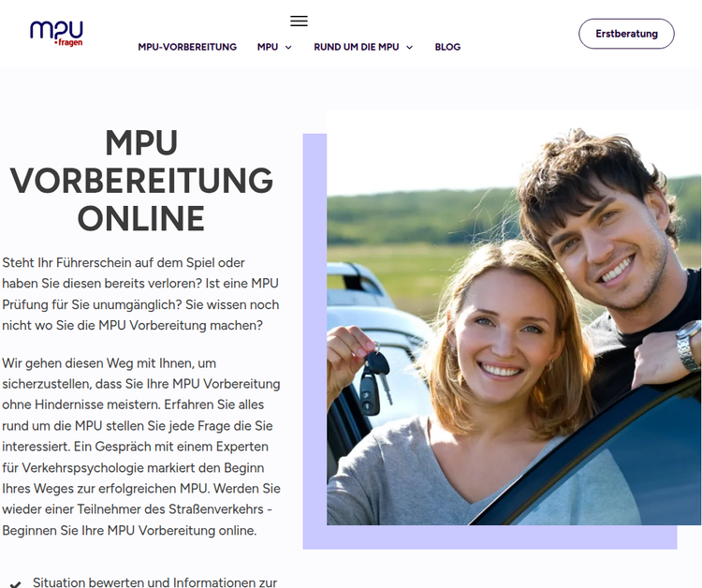Expand the RUND UM DIE MPU chevron
The width and height of the screenshot is (702, 588).
(410, 48)
